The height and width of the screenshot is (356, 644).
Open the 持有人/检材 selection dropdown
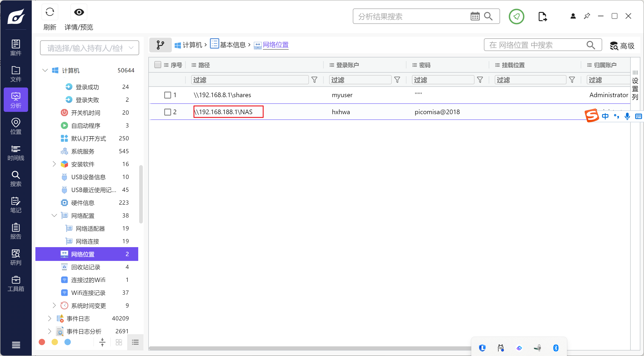[89, 48]
